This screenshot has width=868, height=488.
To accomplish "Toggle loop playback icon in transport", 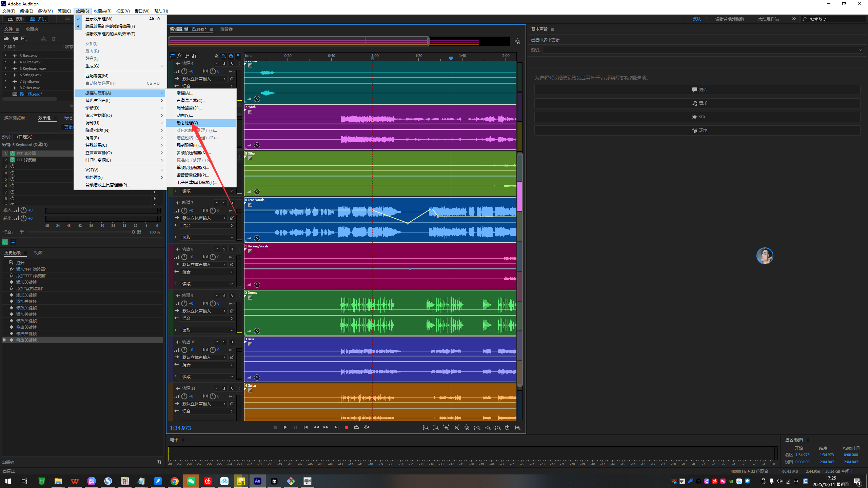I will pyautogui.click(x=356, y=427).
